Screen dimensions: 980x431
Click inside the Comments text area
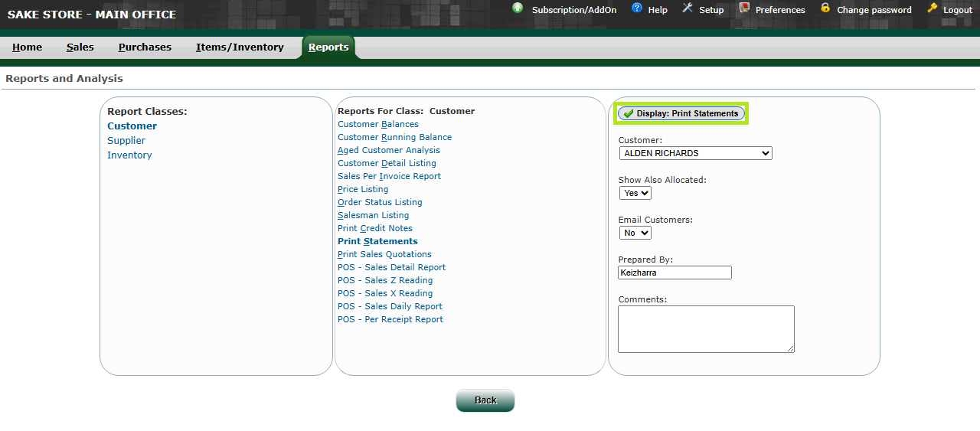pos(705,329)
